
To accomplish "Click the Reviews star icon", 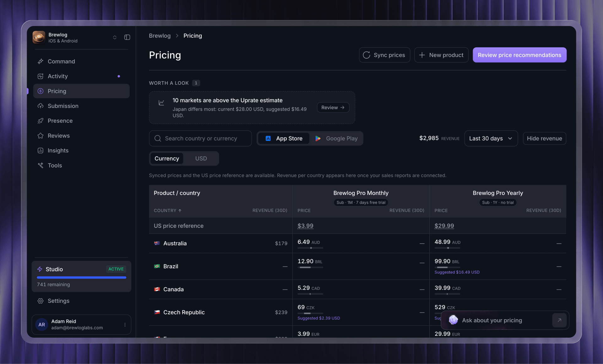I will click(41, 136).
